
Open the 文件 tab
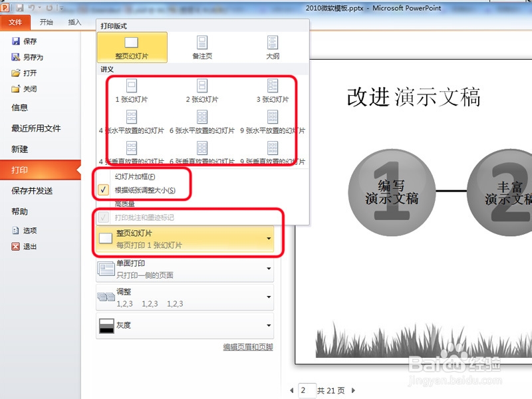coord(15,23)
